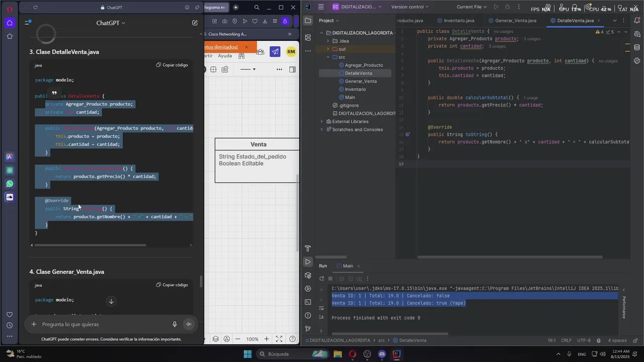Open Aria AI in the Opera sidebar
Image resolution: width=644 pixels, height=362 pixels.
(10, 157)
